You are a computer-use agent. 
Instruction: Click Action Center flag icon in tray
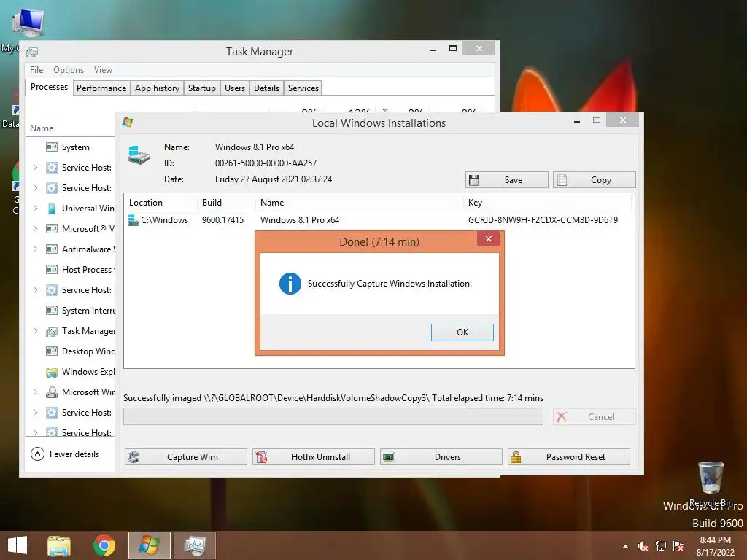678,546
